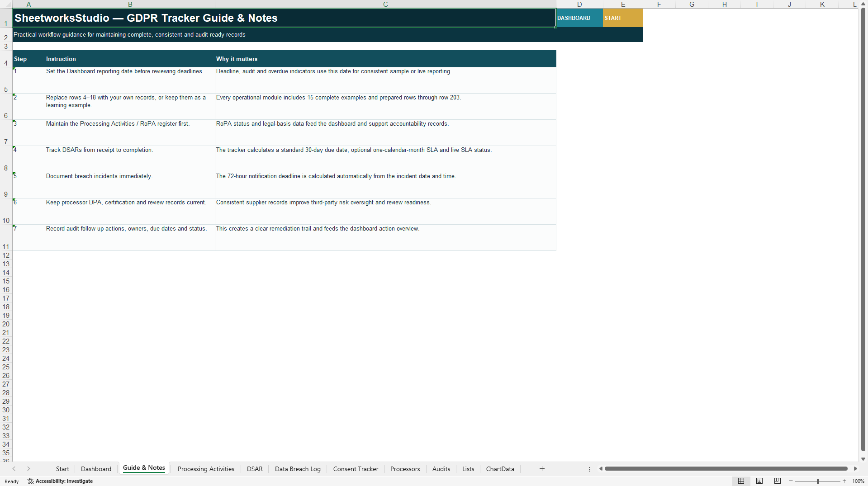Click the zoom out minus icon

coord(791,481)
